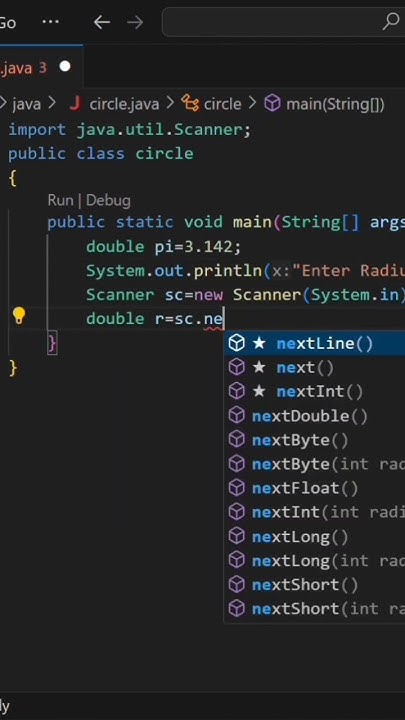Select the nextShort() suggestion without arguments

[x=315, y=585]
